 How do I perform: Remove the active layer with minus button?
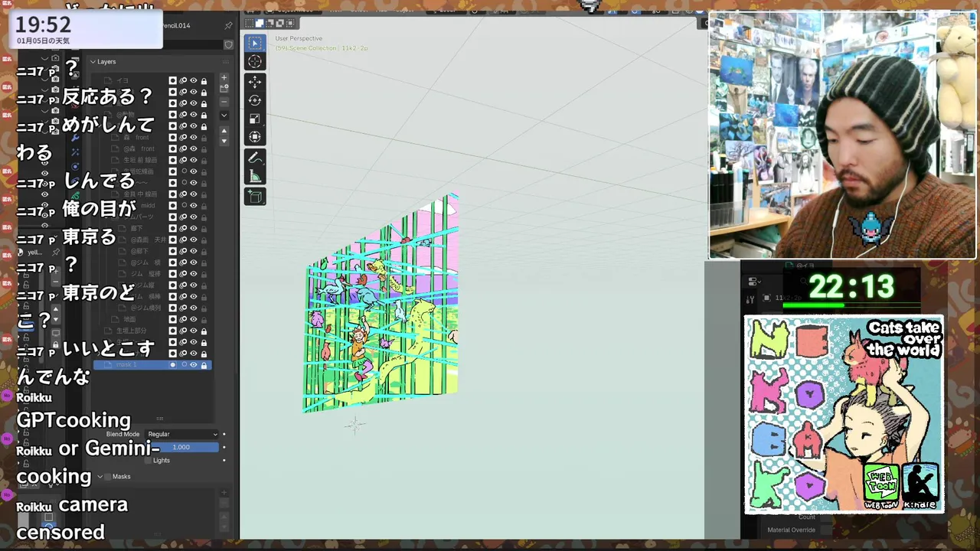224,102
